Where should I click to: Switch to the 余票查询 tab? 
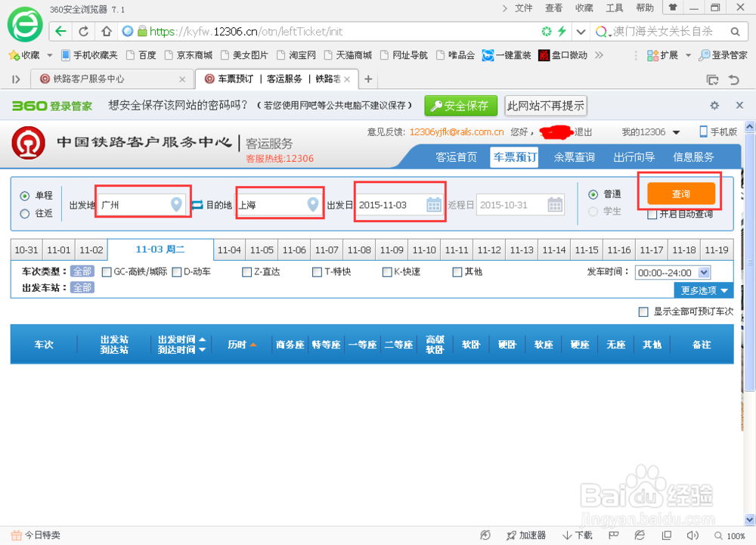coord(575,156)
